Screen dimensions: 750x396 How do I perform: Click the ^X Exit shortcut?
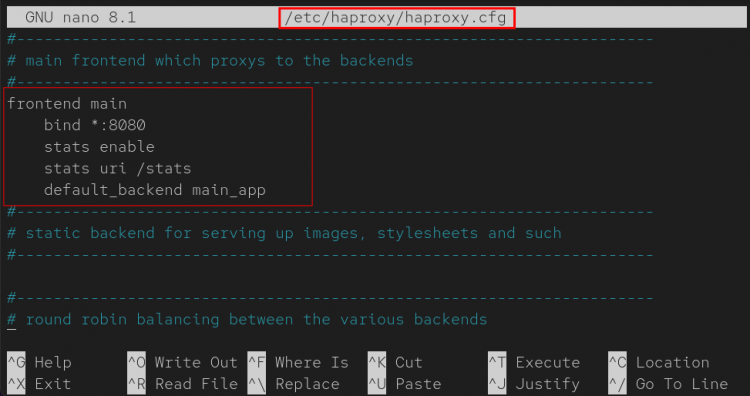40,384
